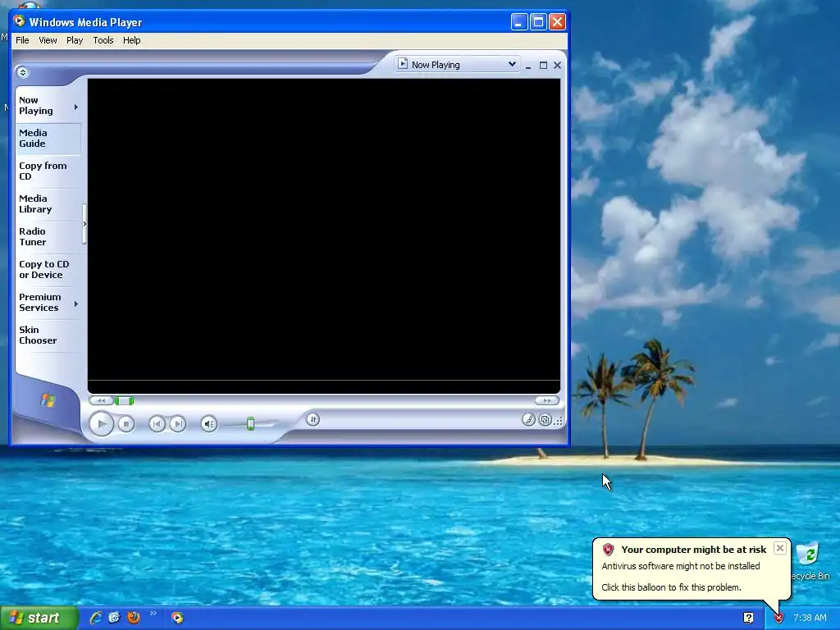The image size is (840, 630).
Task: Toggle shuffle/equalizer settings button
Action: 313,419
